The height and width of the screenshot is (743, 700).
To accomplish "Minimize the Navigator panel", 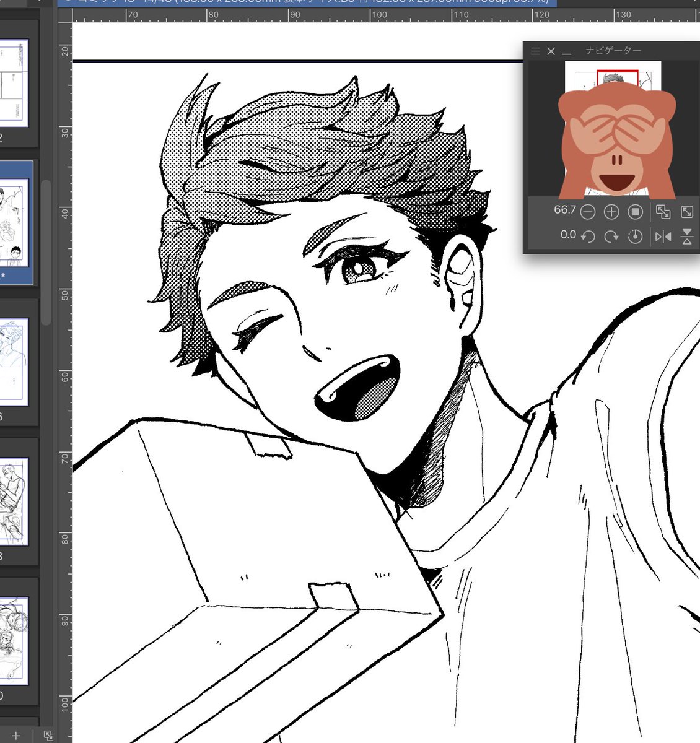I will 566,53.
